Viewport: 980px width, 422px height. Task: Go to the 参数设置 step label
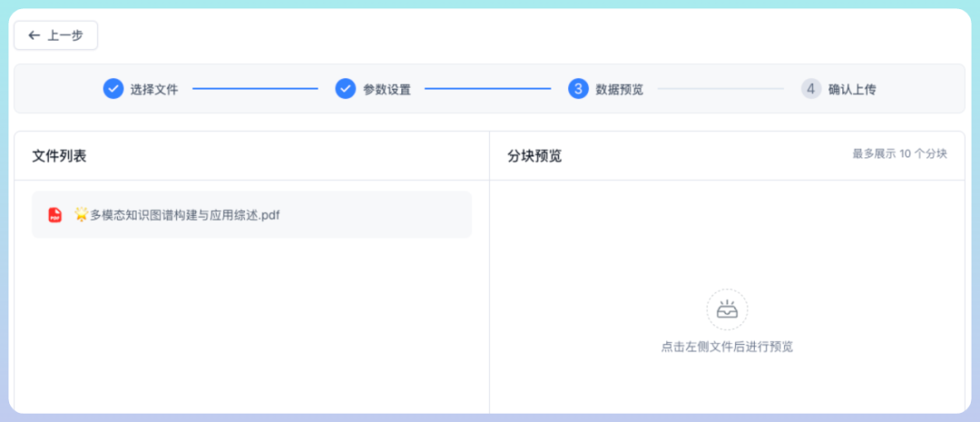(x=387, y=89)
